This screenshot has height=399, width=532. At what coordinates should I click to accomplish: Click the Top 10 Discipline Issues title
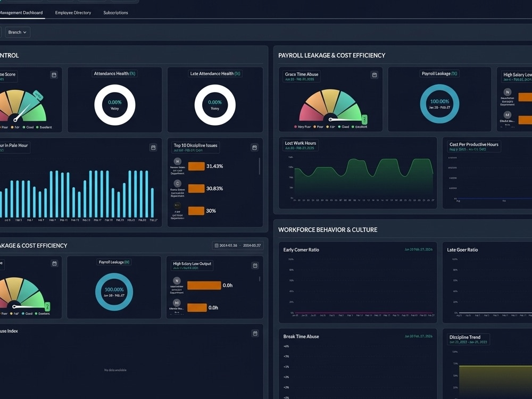click(195, 145)
